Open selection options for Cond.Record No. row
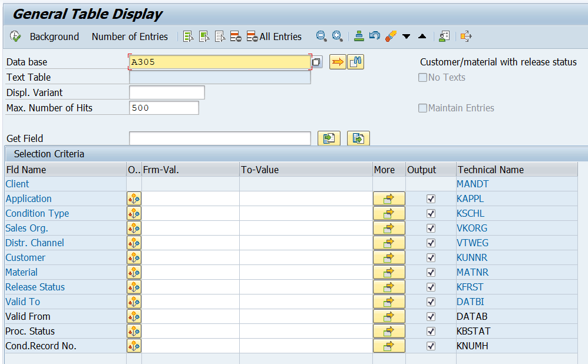The width and height of the screenshot is (588, 364). click(134, 346)
